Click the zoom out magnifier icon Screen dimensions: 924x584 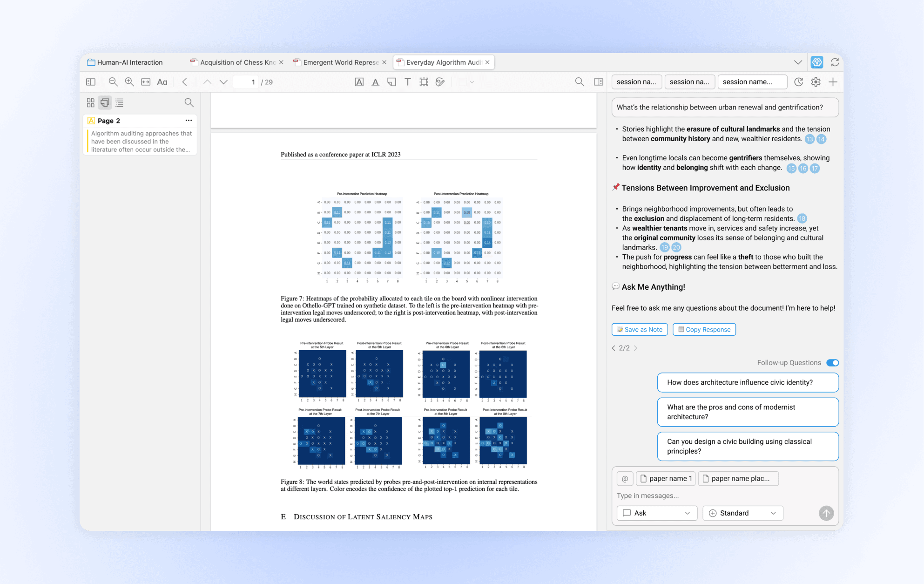click(x=113, y=82)
